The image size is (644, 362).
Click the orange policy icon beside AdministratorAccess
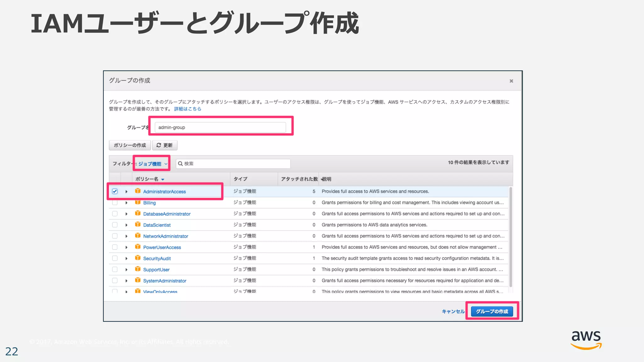pyautogui.click(x=138, y=191)
